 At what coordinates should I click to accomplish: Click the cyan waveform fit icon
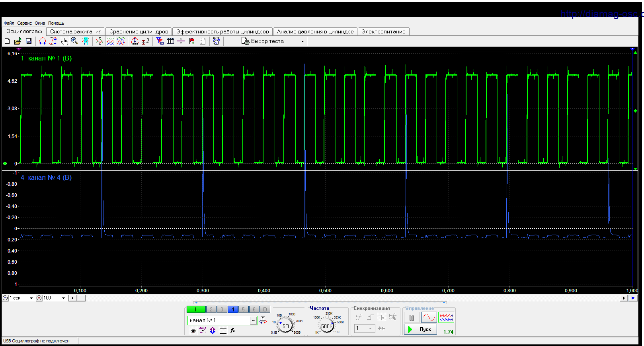click(x=85, y=41)
